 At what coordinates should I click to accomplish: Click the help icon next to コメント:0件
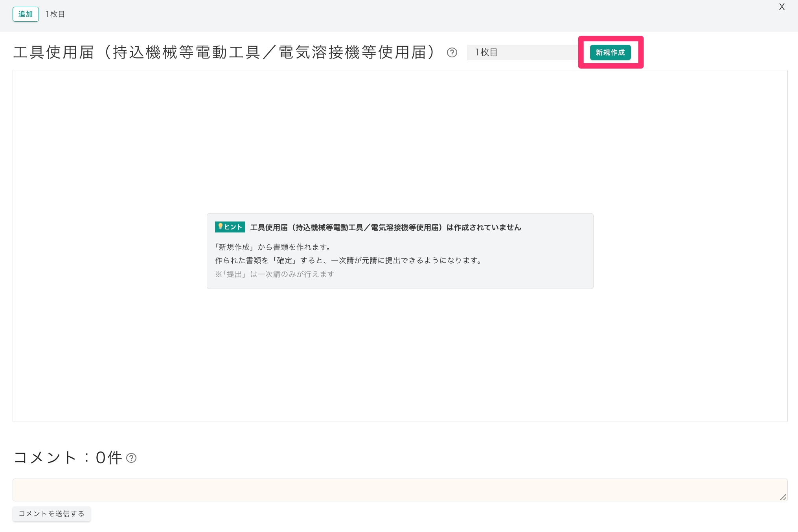131,458
